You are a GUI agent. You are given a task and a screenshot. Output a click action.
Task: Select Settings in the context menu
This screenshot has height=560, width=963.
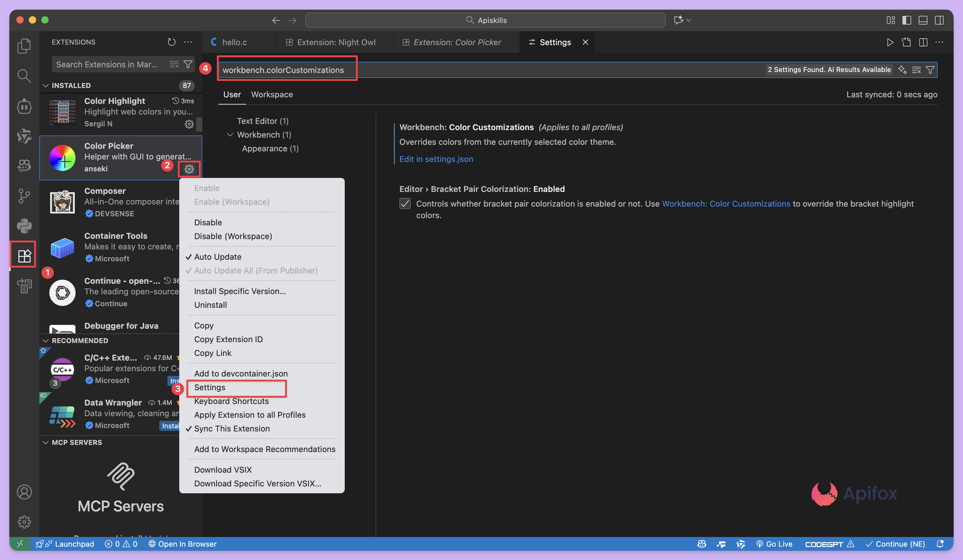209,388
